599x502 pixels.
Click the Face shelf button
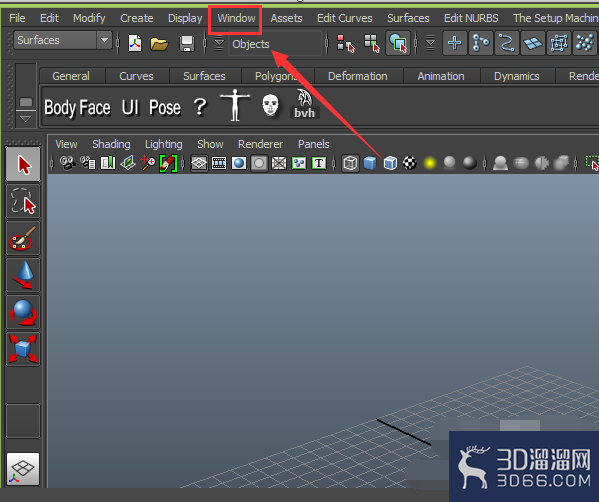95,108
